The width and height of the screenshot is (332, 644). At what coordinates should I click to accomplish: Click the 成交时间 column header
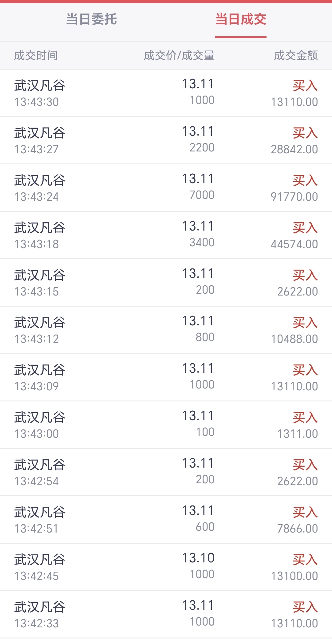coord(36,55)
